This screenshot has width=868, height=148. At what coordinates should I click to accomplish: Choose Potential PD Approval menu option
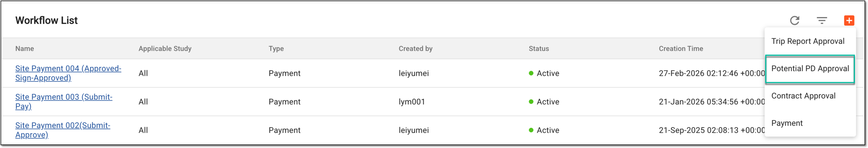(810, 69)
